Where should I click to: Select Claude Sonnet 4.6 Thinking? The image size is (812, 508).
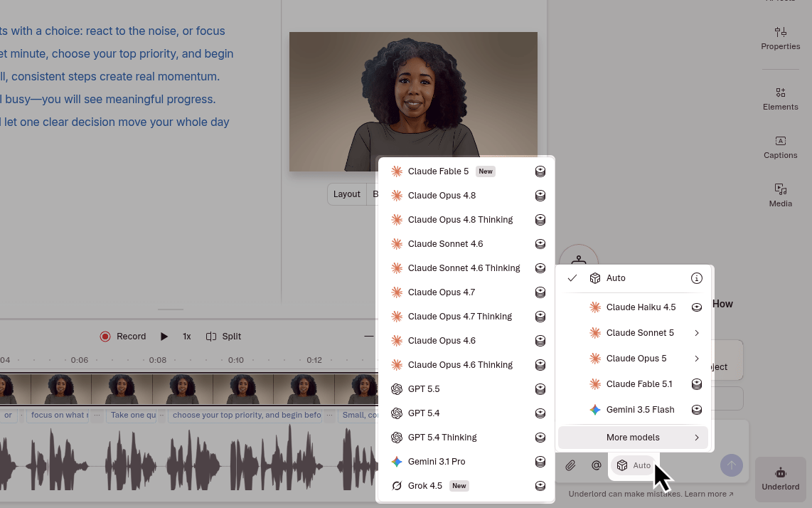coord(466,268)
